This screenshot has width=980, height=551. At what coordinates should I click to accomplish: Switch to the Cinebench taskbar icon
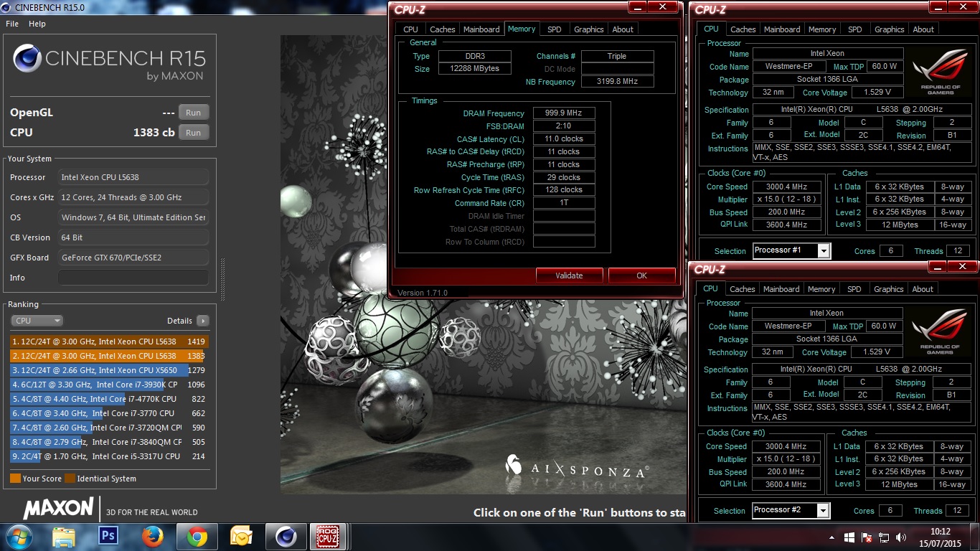tap(286, 537)
